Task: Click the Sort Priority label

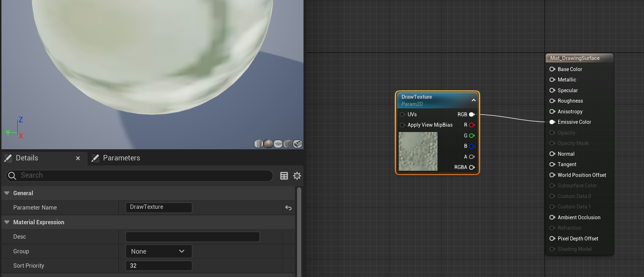Action: [x=29, y=266]
